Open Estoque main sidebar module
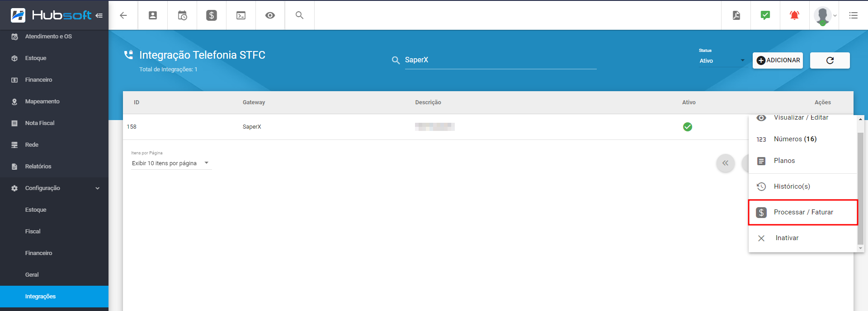The height and width of the screenshot is (311, 868). 54,58
